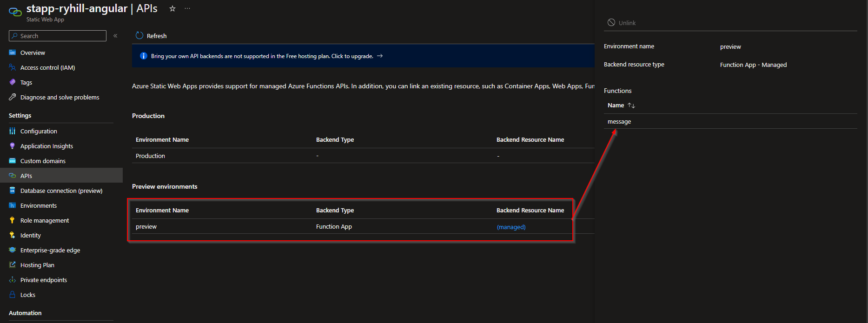Screen dimensions: 868x323
Task: Click the preview environment name cell
Action: tap(146, 227)
